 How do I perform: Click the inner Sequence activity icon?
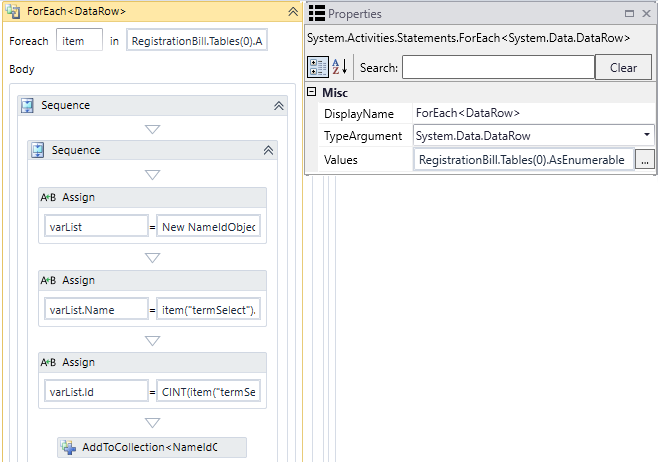click(38, 150)
